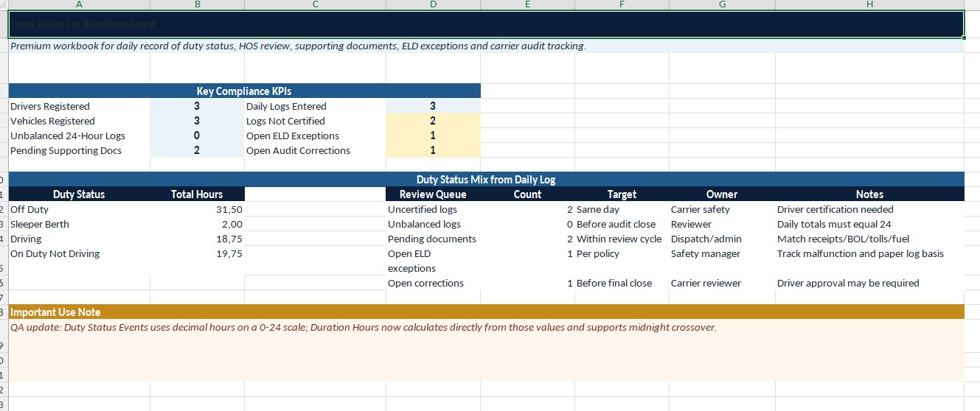Click the 'Uncertified logs' queue cell
Viewport: 980px width, 411px height.
click(x=433, y=209)
